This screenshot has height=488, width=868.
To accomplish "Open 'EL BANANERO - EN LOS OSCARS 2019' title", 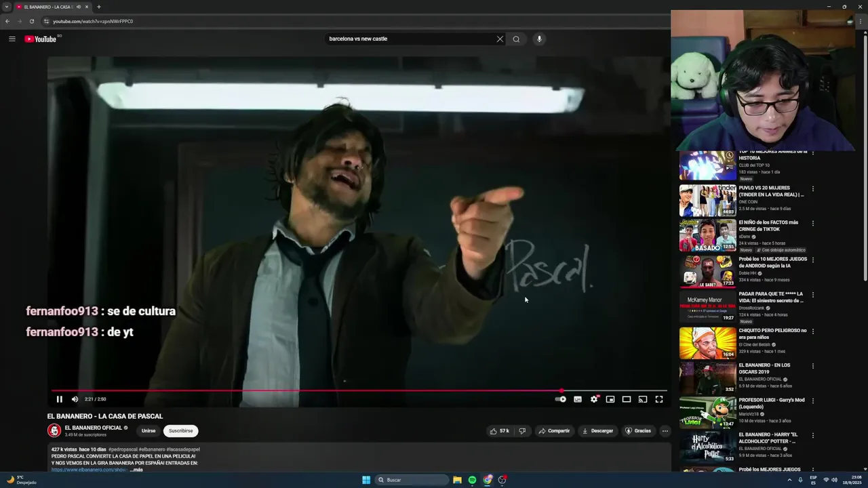I will (x=766, y=369).
